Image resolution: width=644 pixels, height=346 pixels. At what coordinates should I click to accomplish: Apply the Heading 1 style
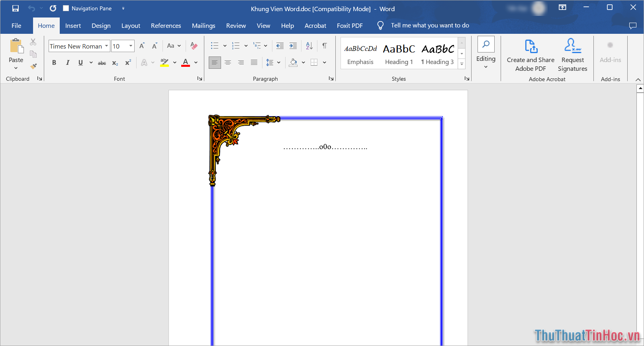tap(399, 54)
